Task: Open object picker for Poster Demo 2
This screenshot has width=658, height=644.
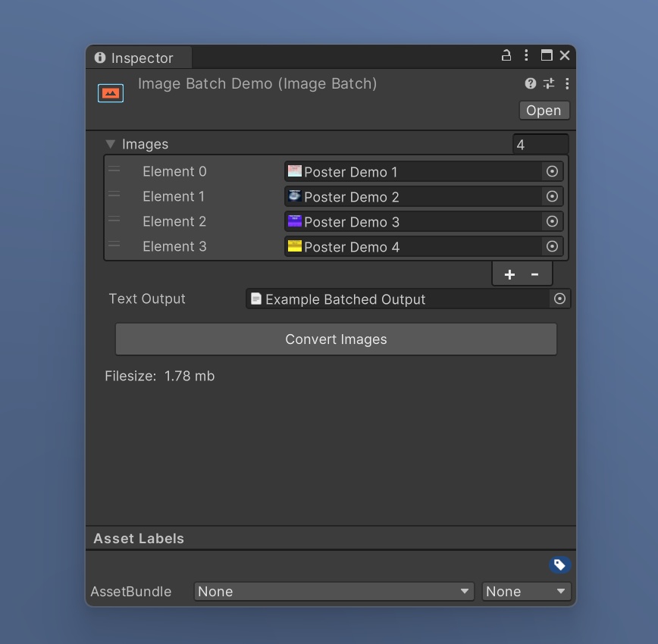Action: [552, 196]
